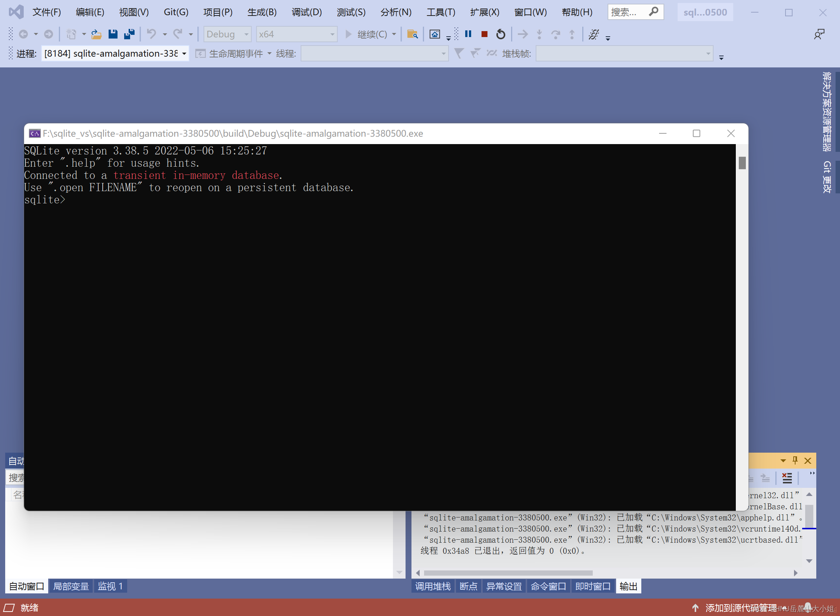Open the output panel window position dropdown arrow
This screenshot has height=616, width=840.
click(783, 460)
